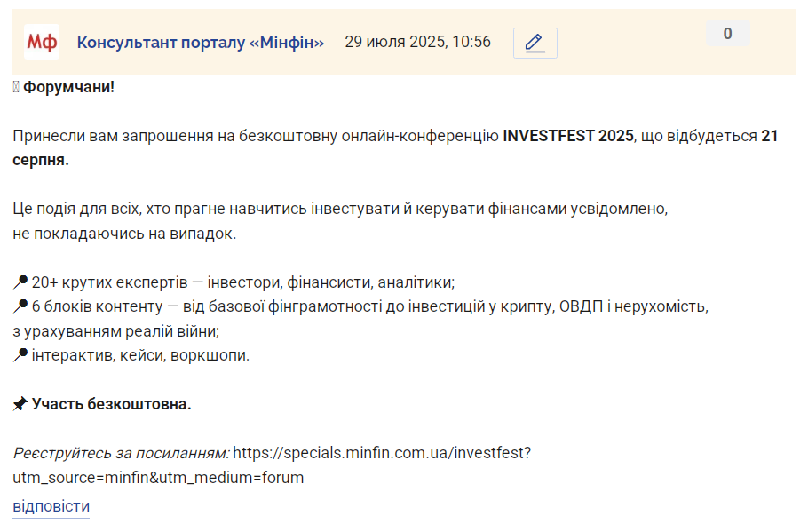
Task: Click 'відповісти' to reply to the post
Action: (51, 506)
